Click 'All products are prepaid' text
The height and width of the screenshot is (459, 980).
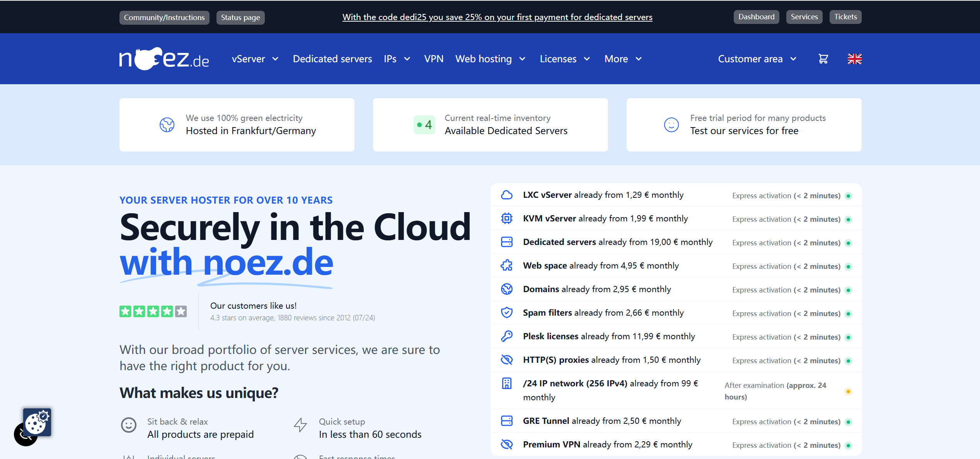[200, 435]
